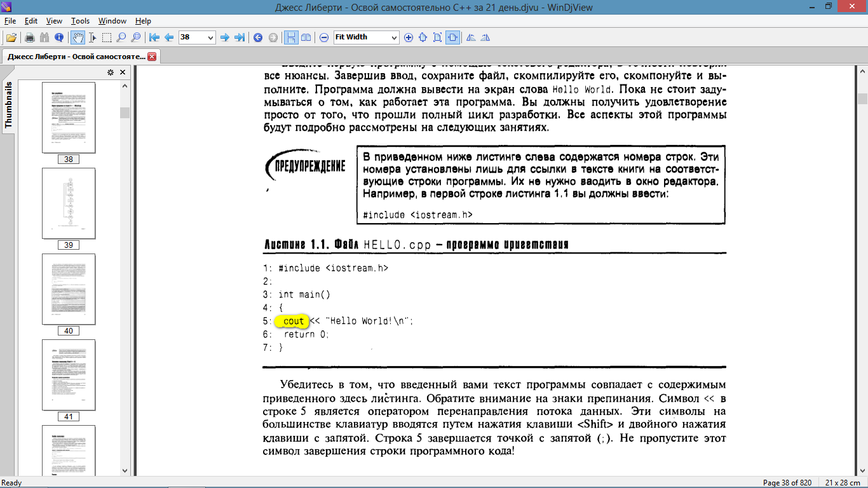Click the "return 0;" code line
Screen dimensions: 868x488
click(306, 334)
